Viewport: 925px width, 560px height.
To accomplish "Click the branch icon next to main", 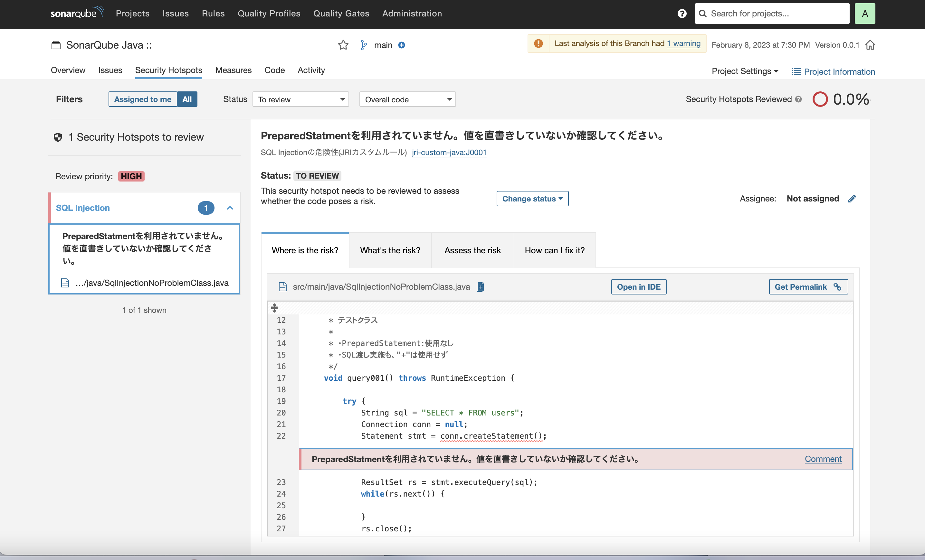I will pos(363,45).
